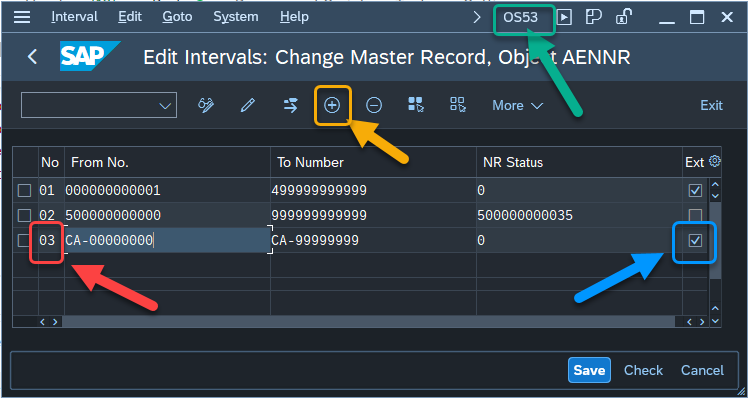Toggle Ext checkbox for interval 02
Screen dimensions: 748x398
pyautogui.click(x=695, y=216)
